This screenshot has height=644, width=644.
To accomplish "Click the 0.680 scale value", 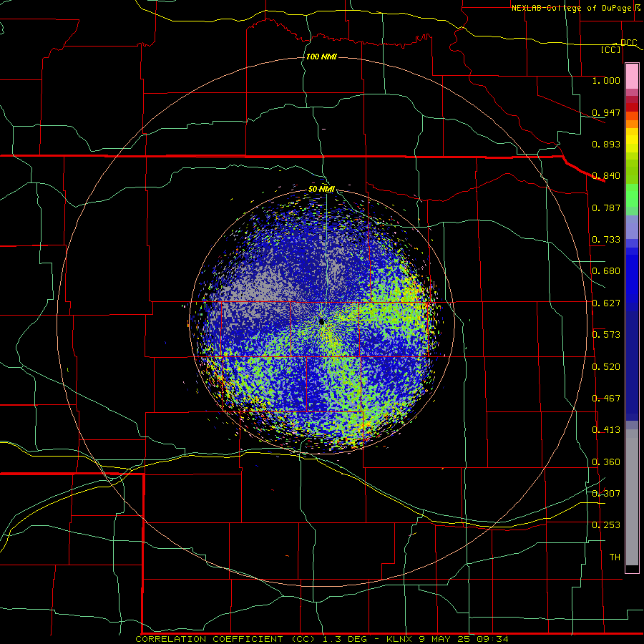I will pyautogui.click(x=606, y=271).
